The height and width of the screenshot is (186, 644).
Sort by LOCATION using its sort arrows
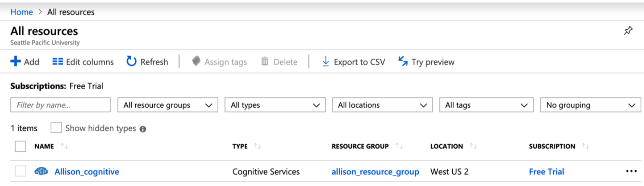(473, 146)
